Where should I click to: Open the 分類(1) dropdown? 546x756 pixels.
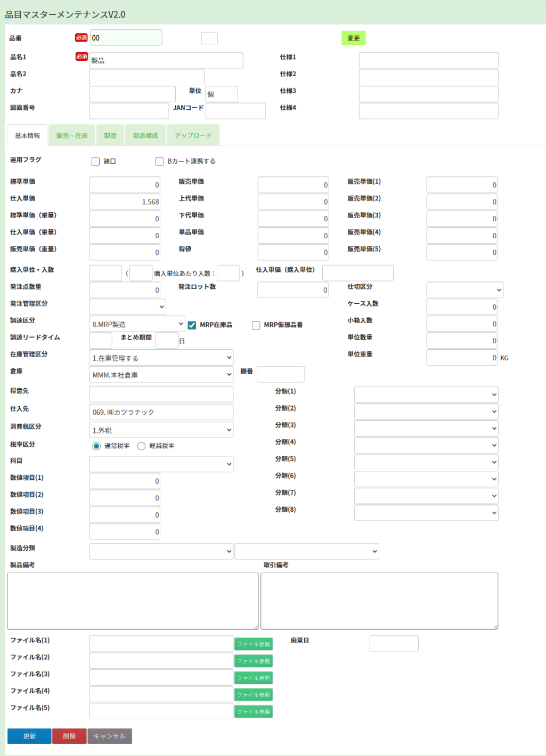click(426, 395)
